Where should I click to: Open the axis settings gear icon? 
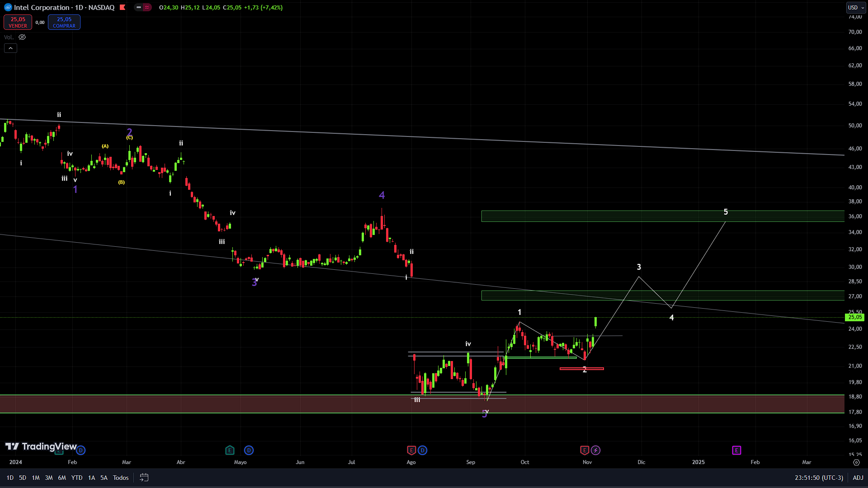point(856,462)
